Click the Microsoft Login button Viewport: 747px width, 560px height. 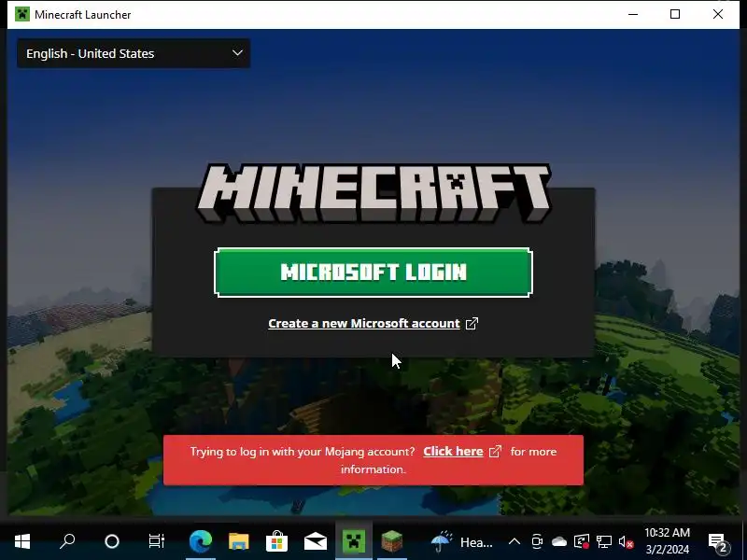click(373, 273)
